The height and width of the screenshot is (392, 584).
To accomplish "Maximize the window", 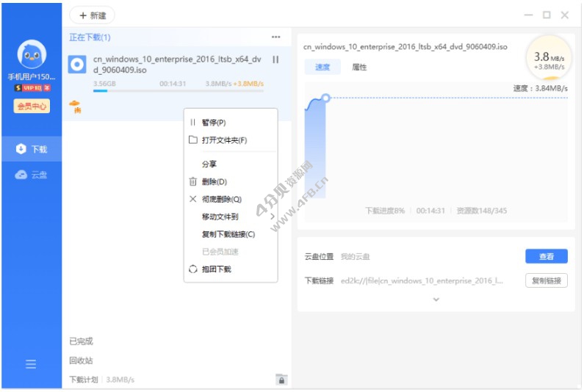I will (x=547, y=15).
